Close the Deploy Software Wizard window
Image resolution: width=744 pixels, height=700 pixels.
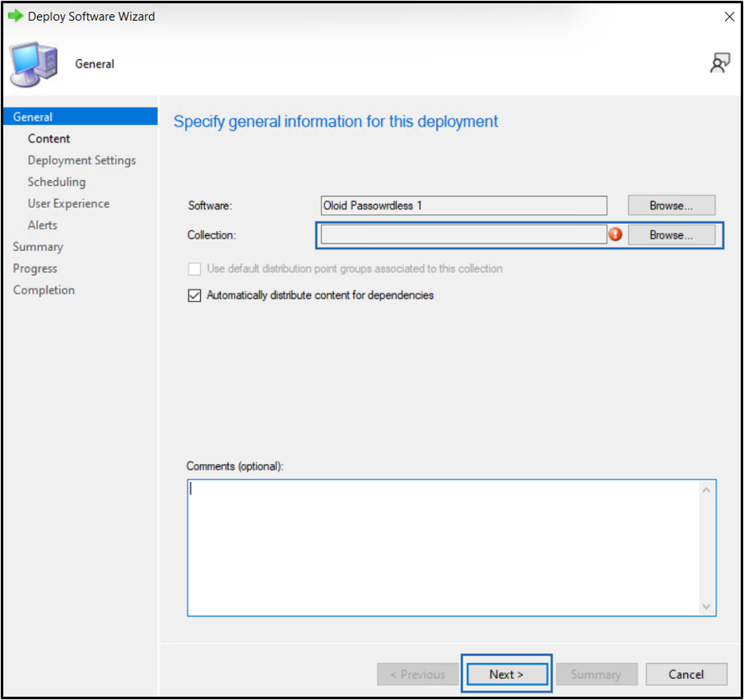(x=729, y=16)
